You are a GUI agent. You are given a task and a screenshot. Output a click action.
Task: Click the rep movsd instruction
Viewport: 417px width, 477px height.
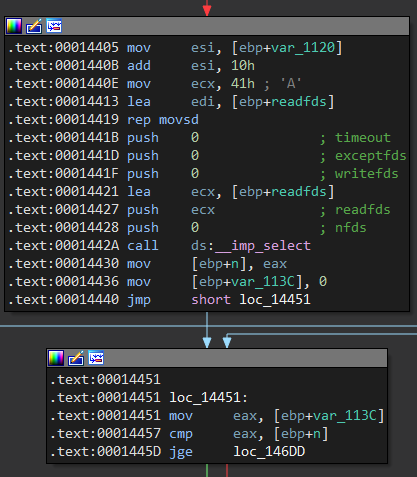163,120
